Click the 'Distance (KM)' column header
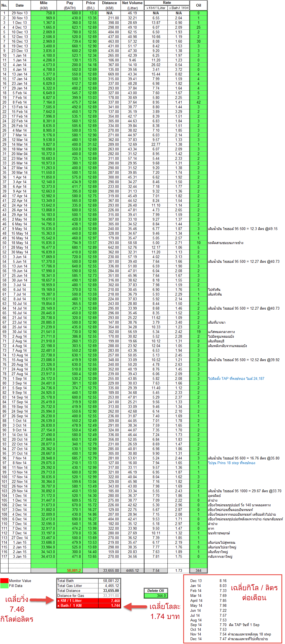285x644 pixels. click(x=110, y=5)
